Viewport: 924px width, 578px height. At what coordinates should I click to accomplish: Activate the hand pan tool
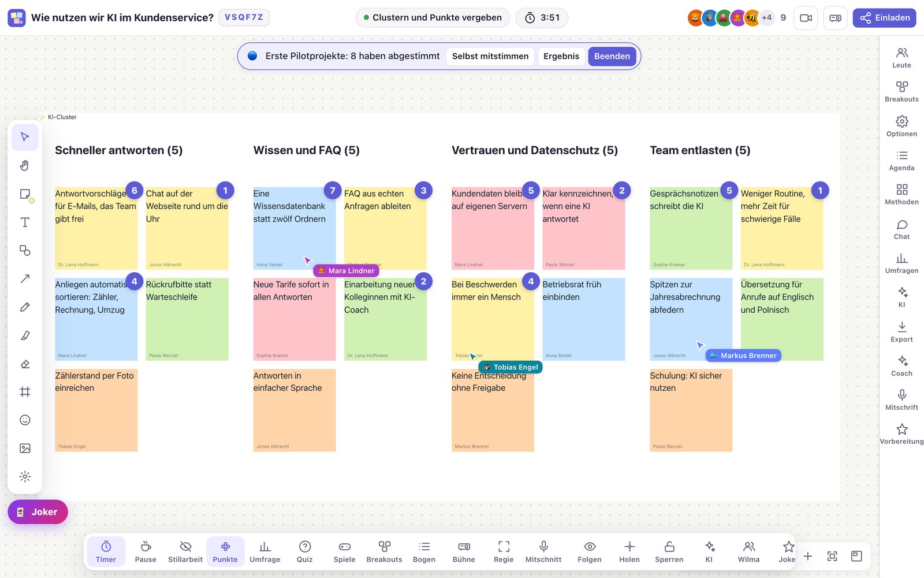click(x=25, y=166)
